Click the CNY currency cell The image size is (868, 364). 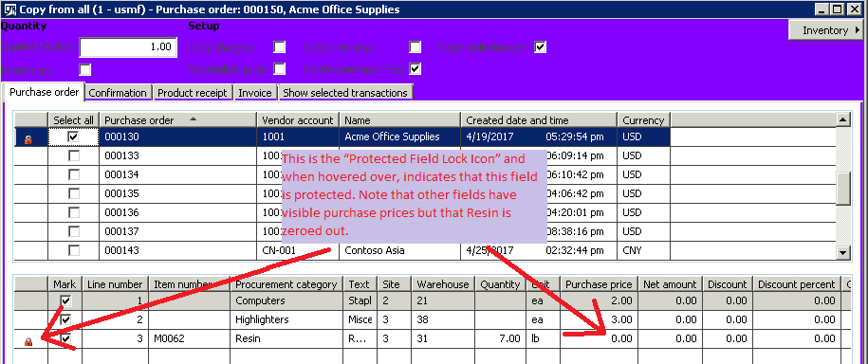pyautogui.click(x=644, y=250)
